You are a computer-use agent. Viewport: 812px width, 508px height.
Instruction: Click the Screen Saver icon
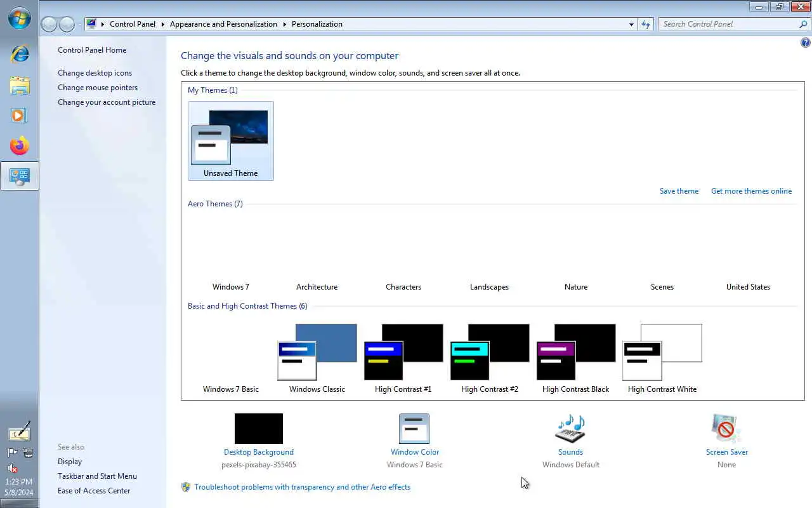pos(726,429)
